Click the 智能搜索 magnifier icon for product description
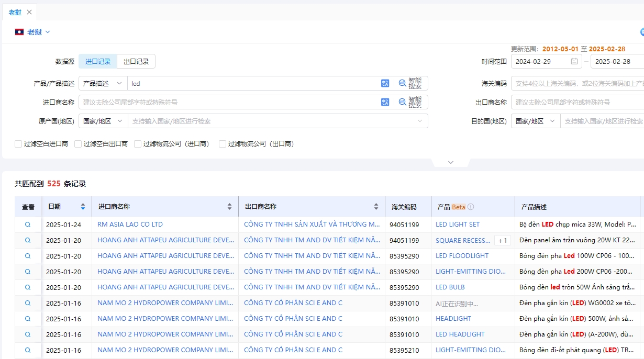 [x=402, y=83]
